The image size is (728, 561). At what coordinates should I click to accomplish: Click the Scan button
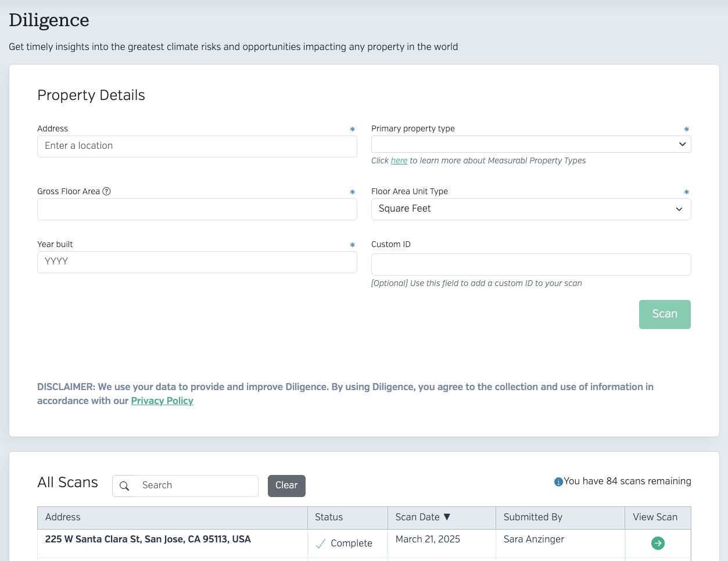[665, 315]
